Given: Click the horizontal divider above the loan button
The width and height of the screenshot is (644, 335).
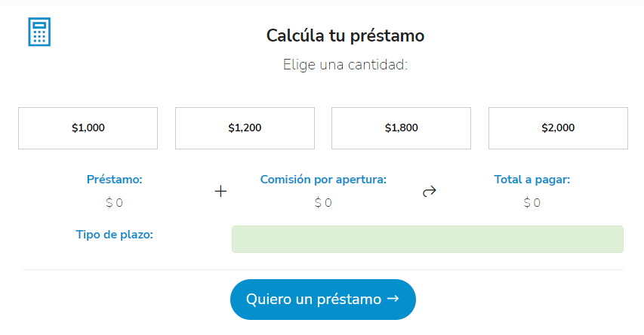Looking at the screenshot, I should coord(323,269).
